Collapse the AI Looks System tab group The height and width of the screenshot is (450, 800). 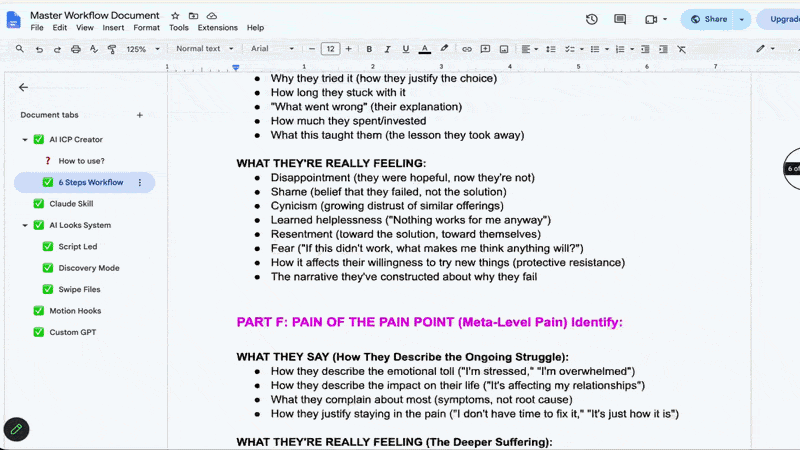(24, 225)
